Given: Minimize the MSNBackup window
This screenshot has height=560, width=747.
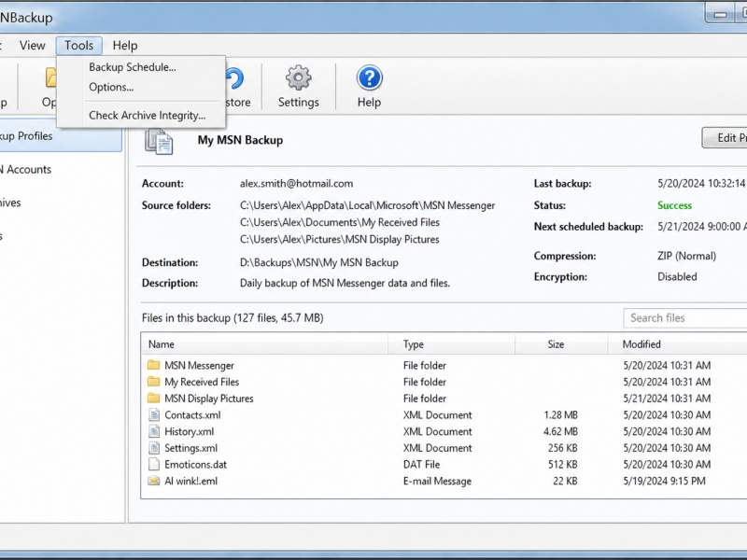Looking at the screenshot, I should [x=720, y=14].
